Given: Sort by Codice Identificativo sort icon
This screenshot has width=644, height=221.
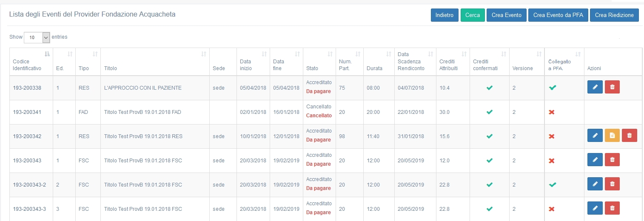Looking at the screenshot, I should 47,54.
